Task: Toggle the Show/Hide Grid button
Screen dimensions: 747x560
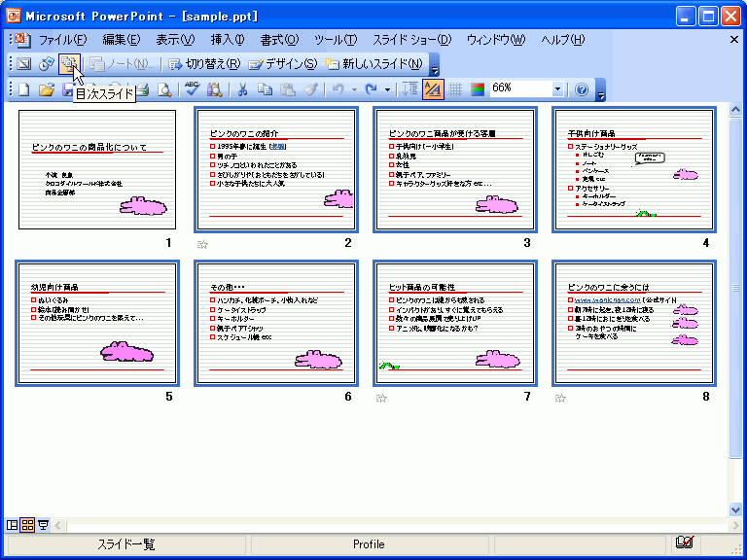Action: click(x=454, y=89)
